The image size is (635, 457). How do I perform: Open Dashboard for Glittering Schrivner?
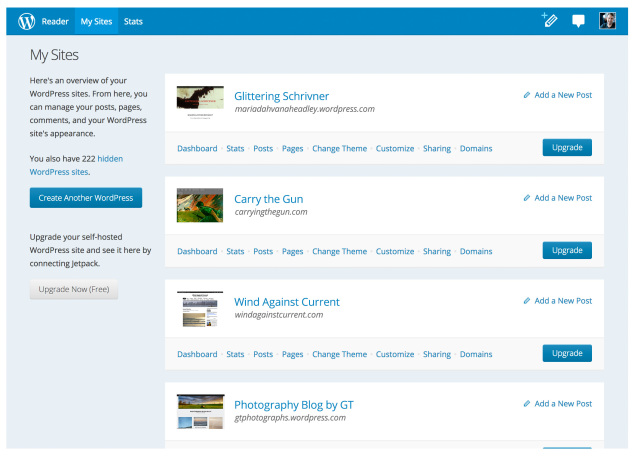click(197, 148)
